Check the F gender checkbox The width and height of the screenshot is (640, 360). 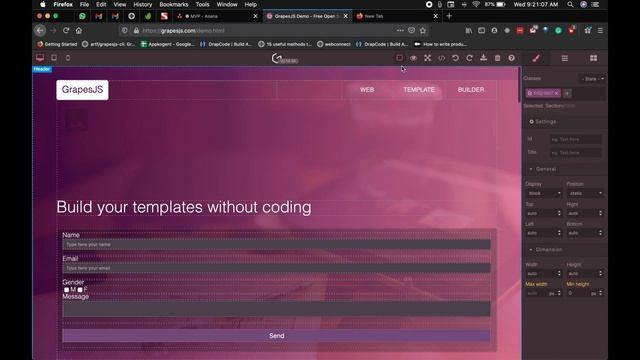(80, 290)
